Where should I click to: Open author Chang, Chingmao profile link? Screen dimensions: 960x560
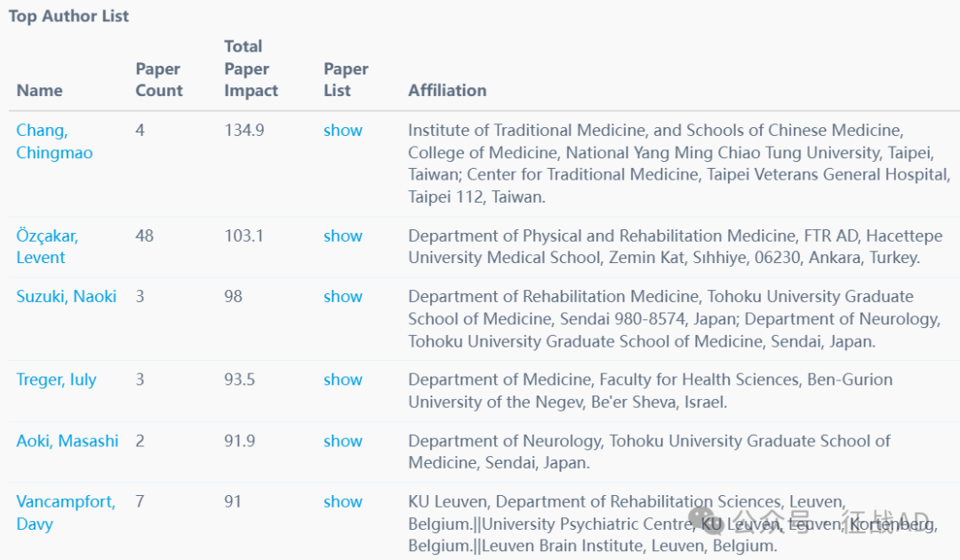click(x=54, y=141)
